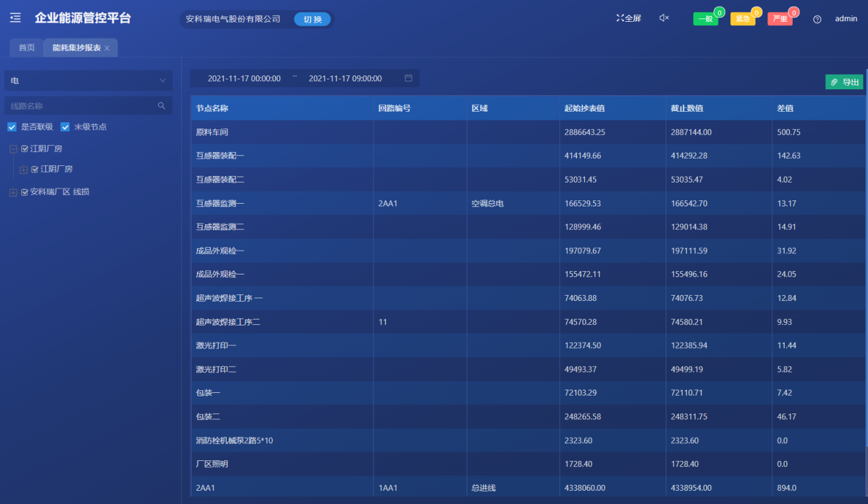View 紧急 urgent alarms badge
The width and height of the screenshot is (868, 504).
(x=743, y=19)
